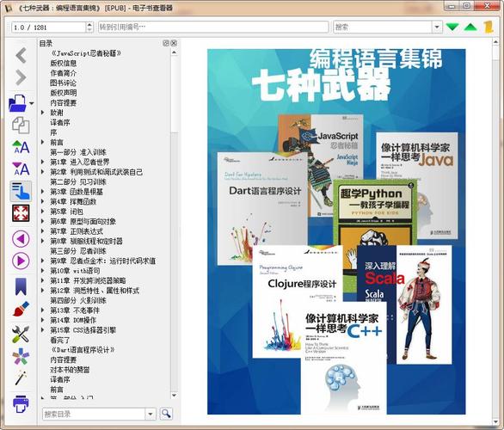Open 第2章 利用测试和调试武装自己
The image size is (504, 430).
(96, 172)
